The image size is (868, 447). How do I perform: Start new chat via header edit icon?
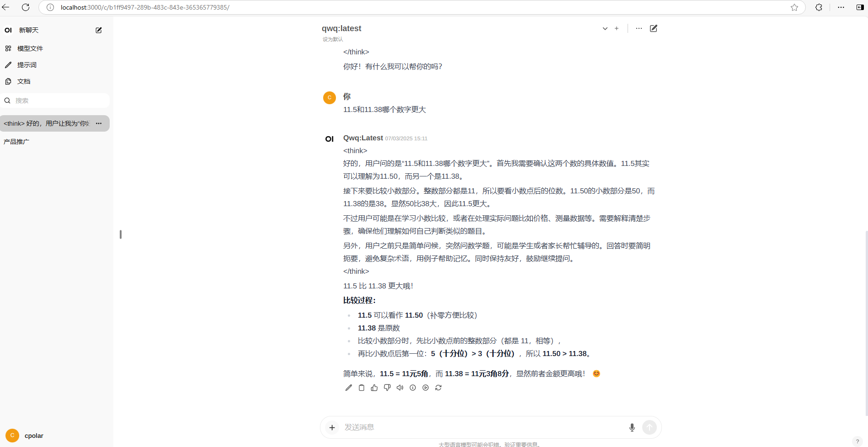click(x=654, y=28)
